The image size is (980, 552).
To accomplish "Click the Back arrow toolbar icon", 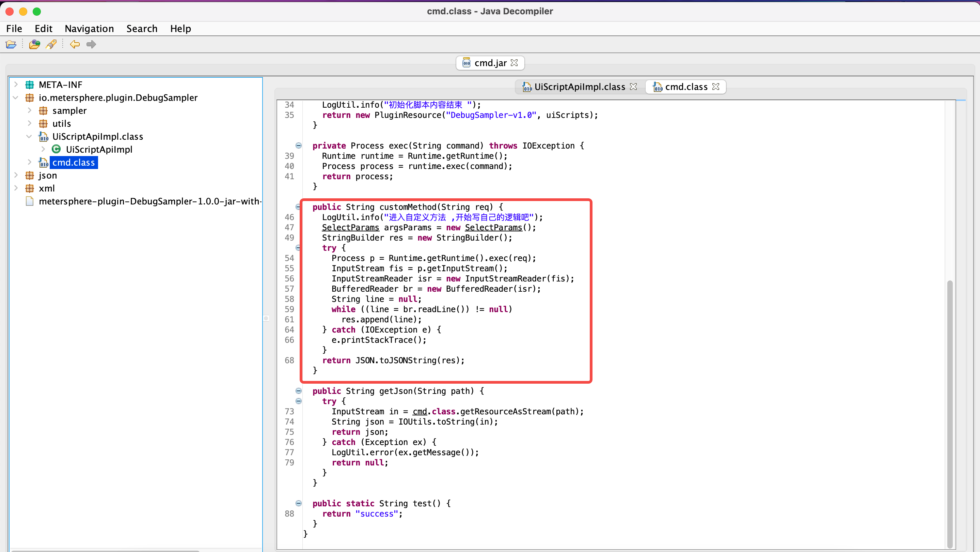I will 75,44.
